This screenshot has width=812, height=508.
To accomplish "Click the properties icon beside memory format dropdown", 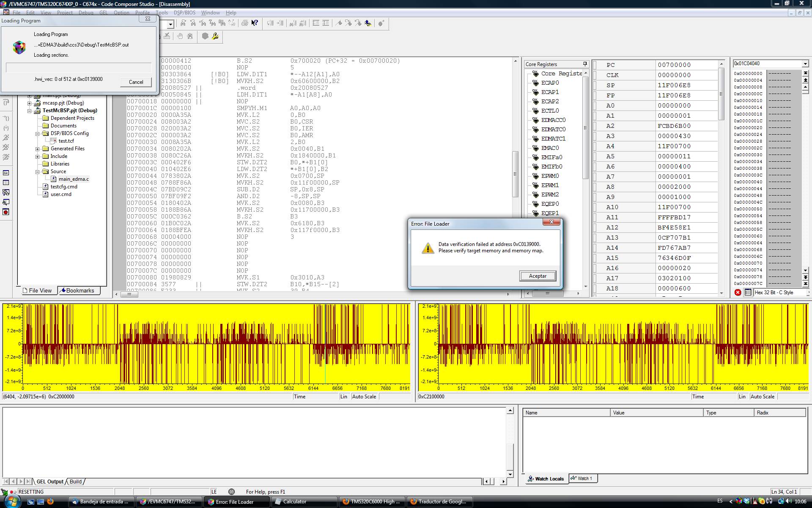I will 748,292.
